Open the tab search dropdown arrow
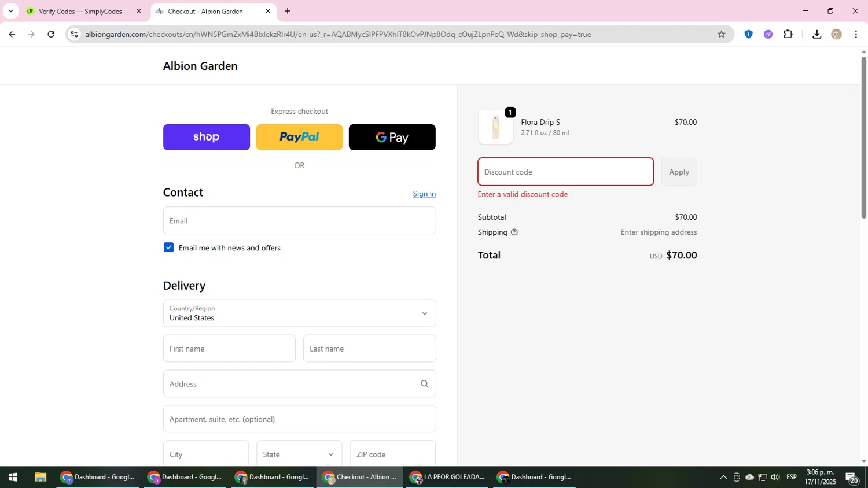 coord(10,11)
